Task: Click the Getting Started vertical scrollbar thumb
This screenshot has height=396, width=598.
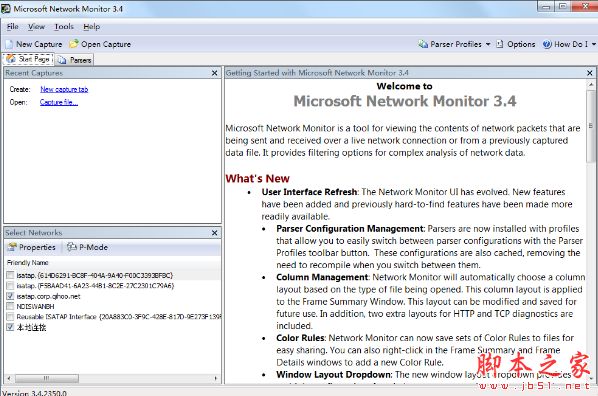Action: coord(591,126)
